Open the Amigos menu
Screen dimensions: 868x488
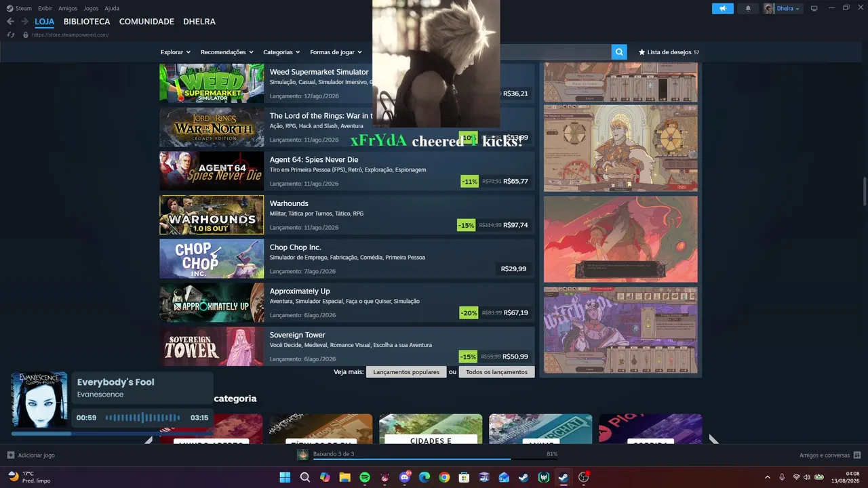(x=68, y=9)
